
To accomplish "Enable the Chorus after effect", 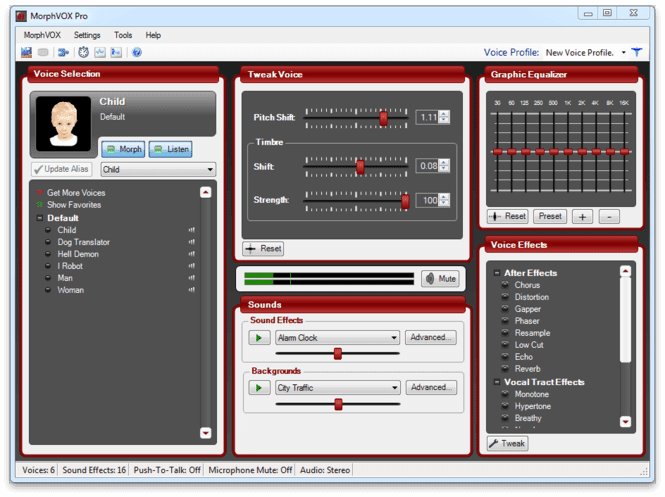I will 505,285.
